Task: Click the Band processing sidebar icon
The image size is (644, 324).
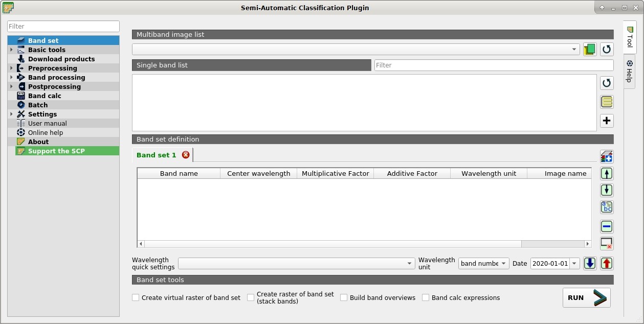Action: [21, 77]
